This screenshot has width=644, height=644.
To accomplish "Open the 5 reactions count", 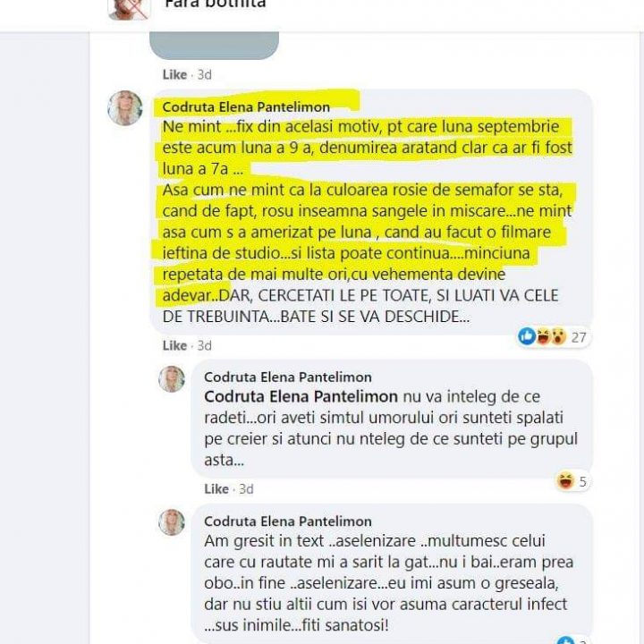I will pos(582,481).
